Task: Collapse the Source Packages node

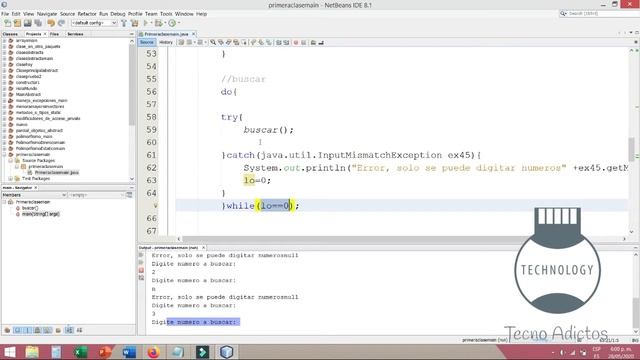Action: point(11,160)
